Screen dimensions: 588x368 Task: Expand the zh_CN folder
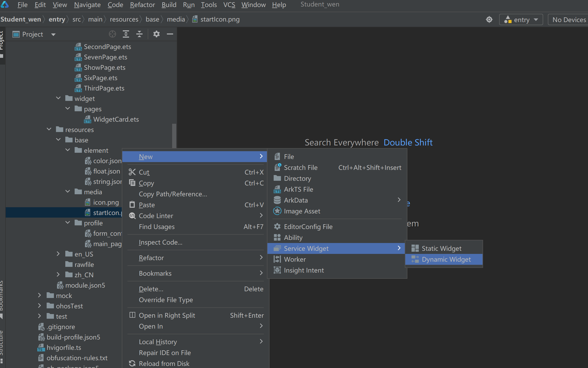pos(58,275)
